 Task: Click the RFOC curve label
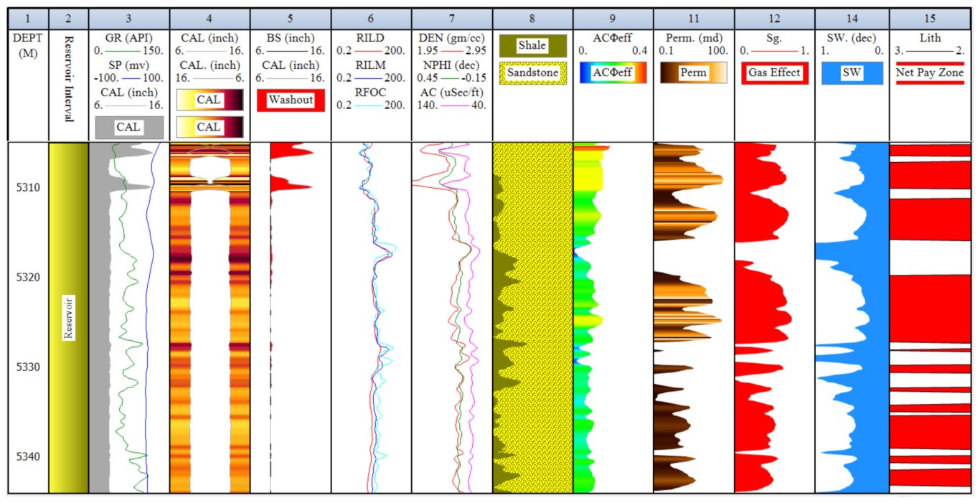371,93
